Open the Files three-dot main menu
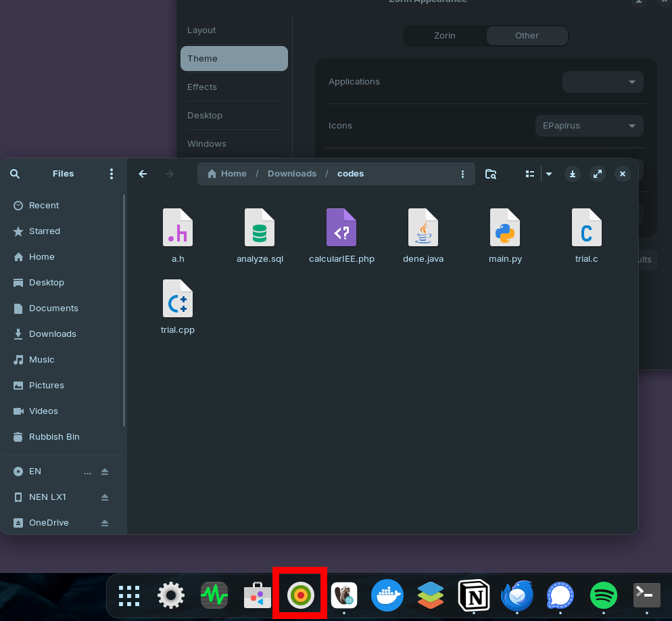This screenshot has height=621, width=672. [x=112, y=174]
